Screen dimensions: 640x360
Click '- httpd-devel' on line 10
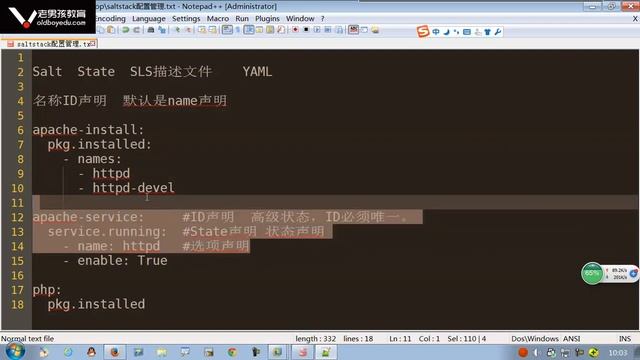coord(127,188)
